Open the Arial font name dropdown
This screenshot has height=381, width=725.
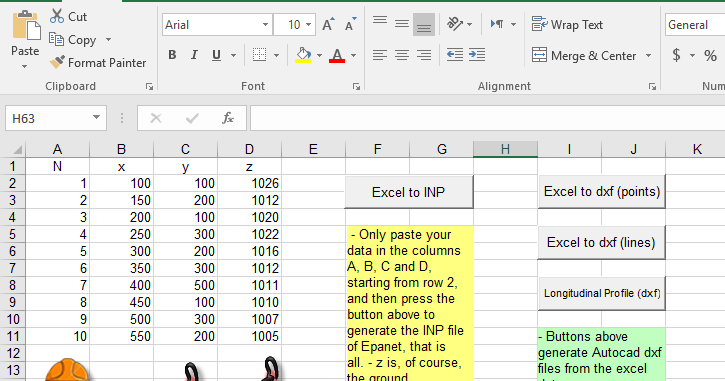click(x=265, y=25)
